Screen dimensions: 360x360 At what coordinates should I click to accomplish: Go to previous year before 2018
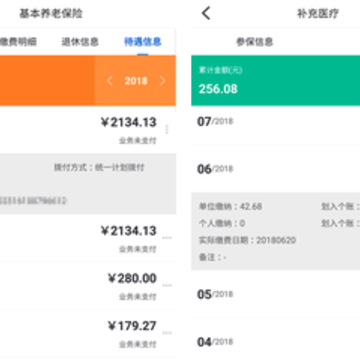[110, 81]
